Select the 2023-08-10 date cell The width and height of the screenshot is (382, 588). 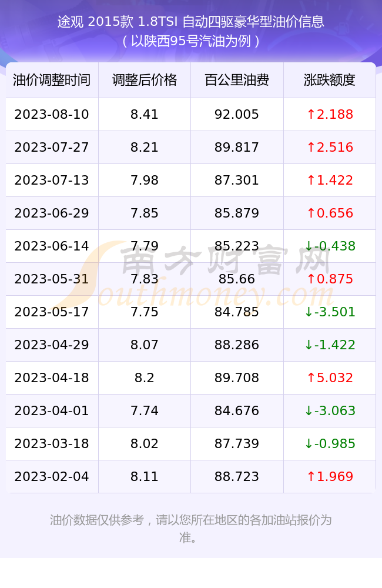coord(52,115)
